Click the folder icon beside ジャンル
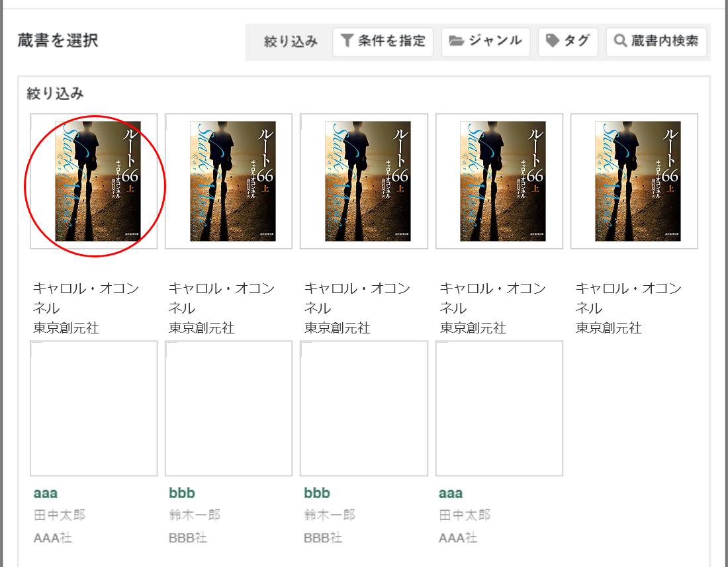This screenshot has height=567, width=728. [456, 41]
